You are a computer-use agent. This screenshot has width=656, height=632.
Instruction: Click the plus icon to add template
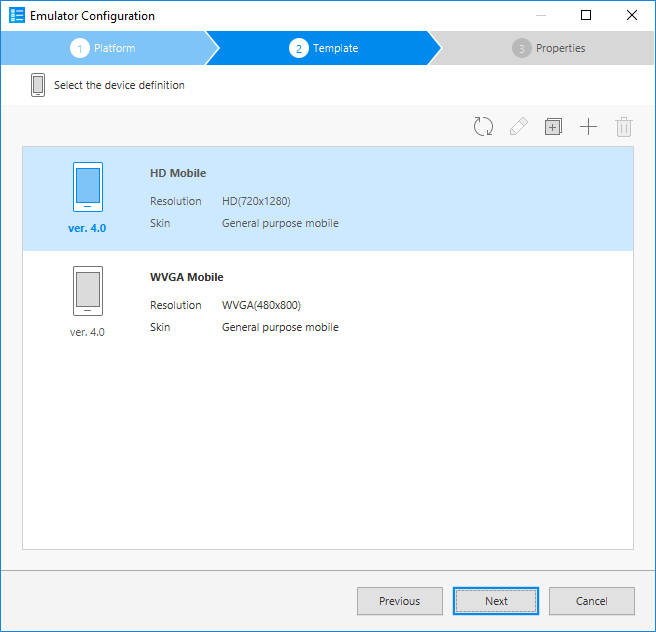(588, 127)
